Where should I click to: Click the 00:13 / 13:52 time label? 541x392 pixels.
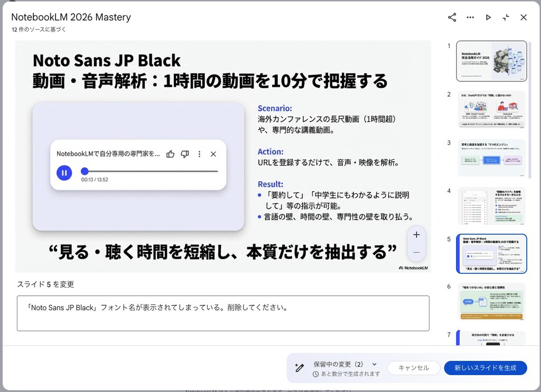tap(95, 180)
